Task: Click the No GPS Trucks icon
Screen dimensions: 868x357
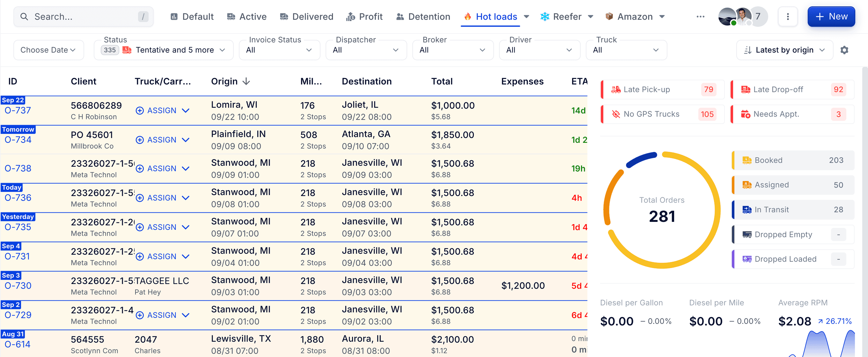Action: [x=616, y=114]
